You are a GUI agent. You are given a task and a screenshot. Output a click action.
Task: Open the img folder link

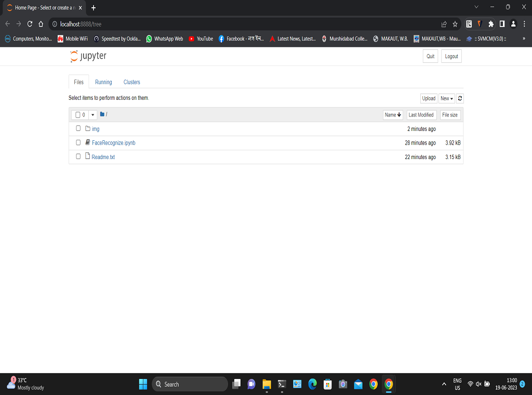click(96, 129)
